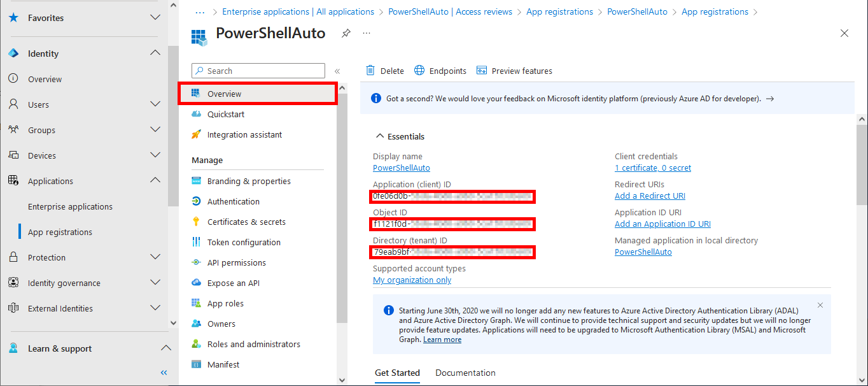Click Add a Redirect URI
The image size is (868, 386).
coord(649,196)
